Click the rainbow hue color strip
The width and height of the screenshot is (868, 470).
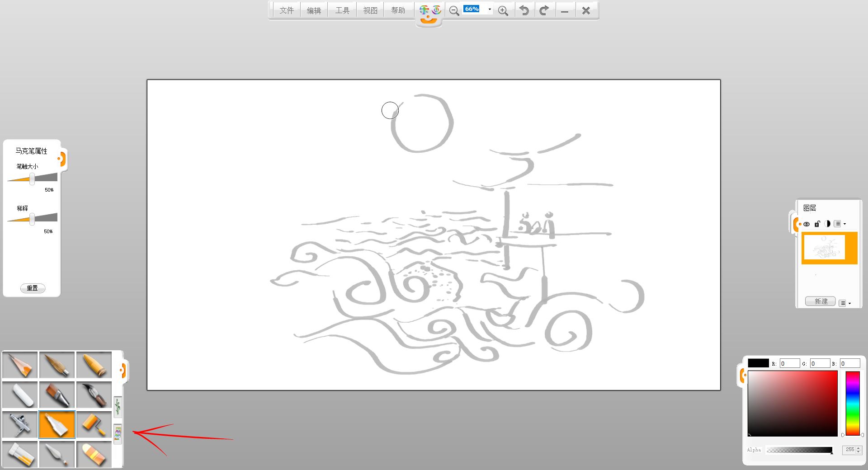[x=853, y=403]
